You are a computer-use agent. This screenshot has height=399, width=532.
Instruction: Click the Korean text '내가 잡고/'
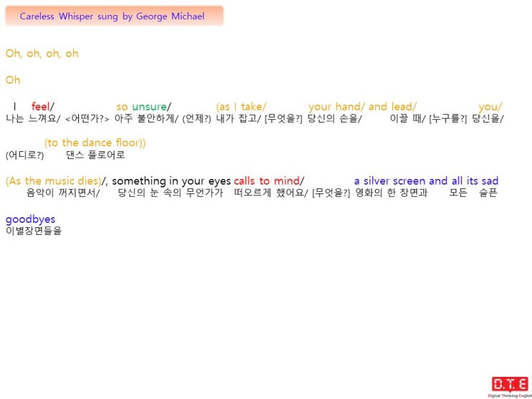[238, 119]
